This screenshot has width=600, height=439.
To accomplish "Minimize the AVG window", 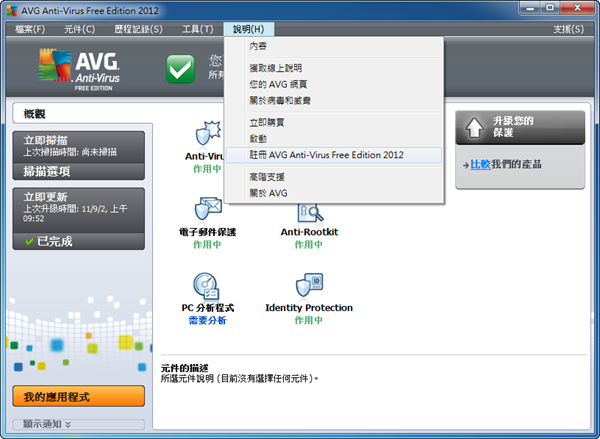I will click(530, 8).
